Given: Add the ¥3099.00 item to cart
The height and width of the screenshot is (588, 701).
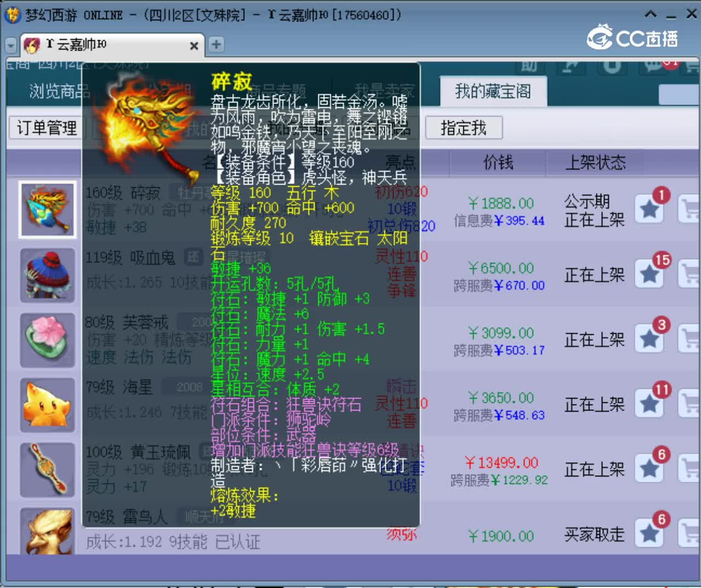Looking at the screenshot, I should coord(689,339).
